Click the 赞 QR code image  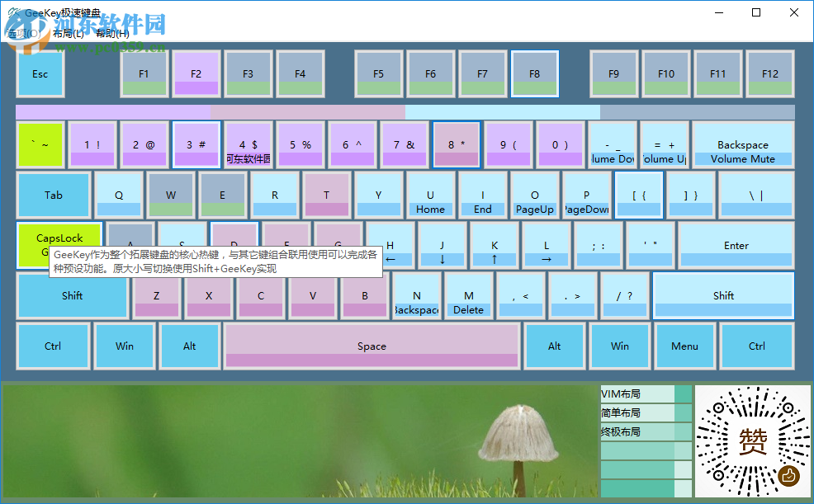pos(753,441)
